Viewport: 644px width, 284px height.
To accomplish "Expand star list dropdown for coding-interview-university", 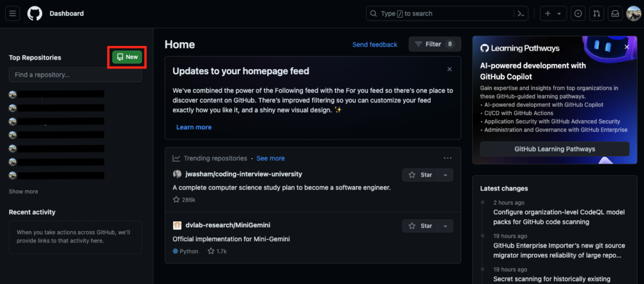I will point(446,175).
